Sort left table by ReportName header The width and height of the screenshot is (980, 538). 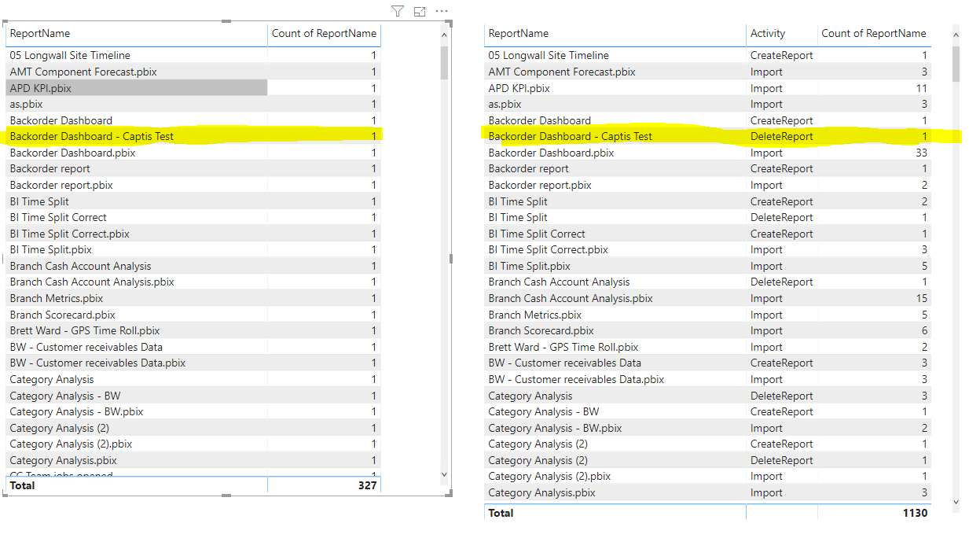[40, 33]
